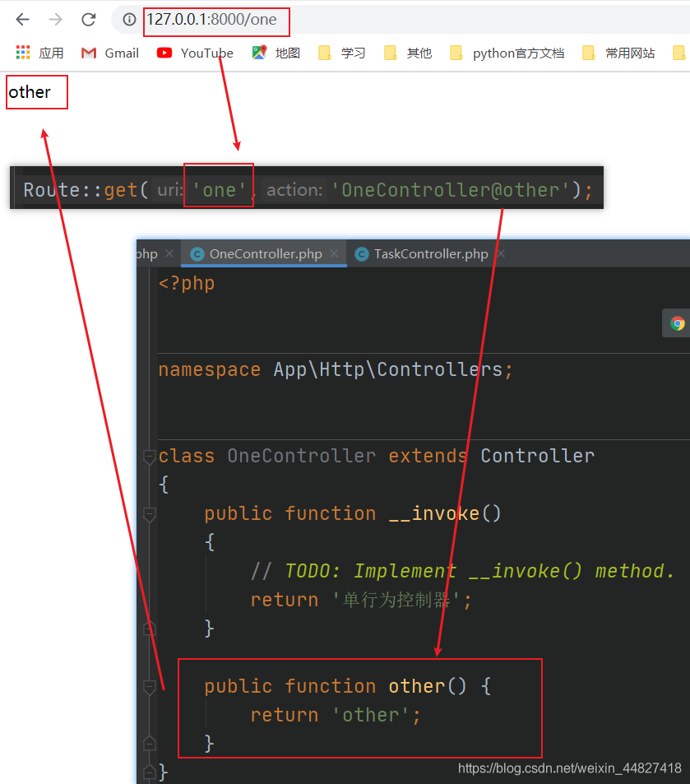
Task: Open the Gmail bookmark
Action: click(x=110, y=53)
